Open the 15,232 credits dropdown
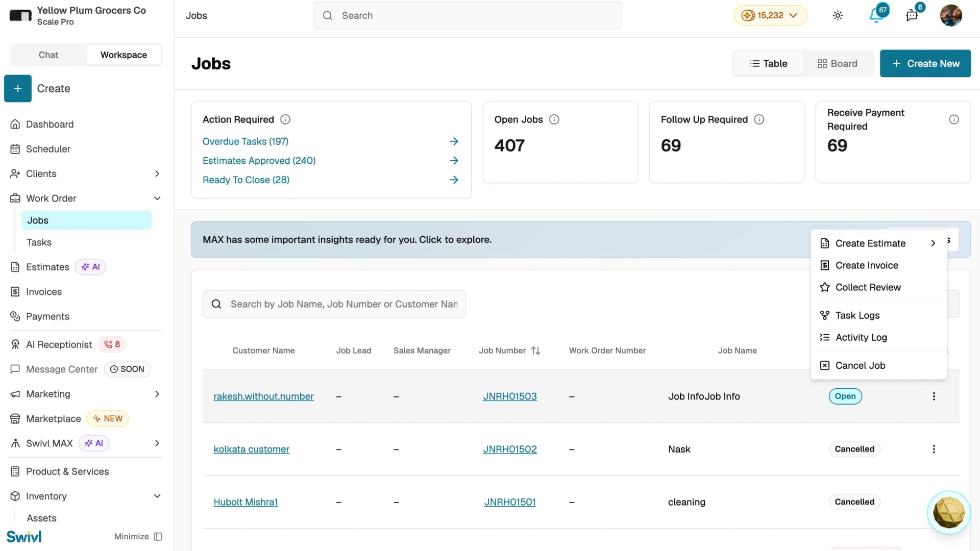Screen dimensions: 980x551 click(x=770, y=15)
